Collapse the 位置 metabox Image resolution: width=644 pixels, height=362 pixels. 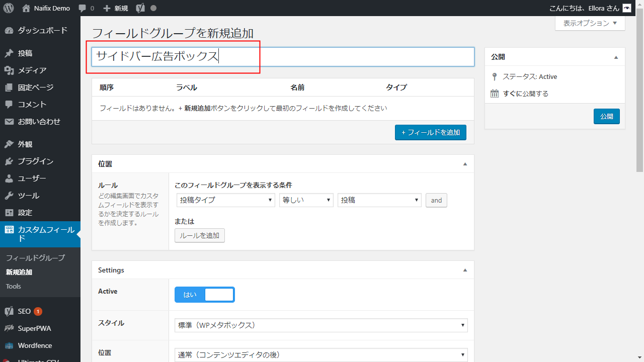(x=465, y=164)
